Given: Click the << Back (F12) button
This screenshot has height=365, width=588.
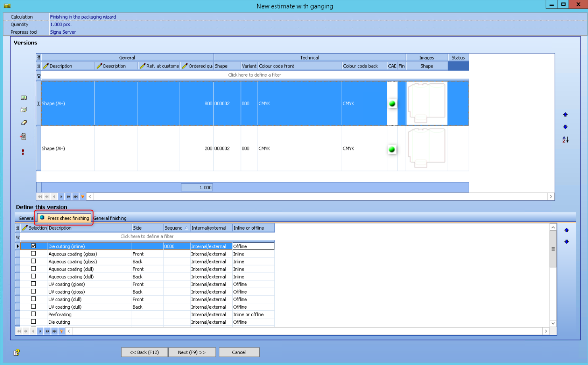Looking at the screenshot, I should tap(145, 352).
